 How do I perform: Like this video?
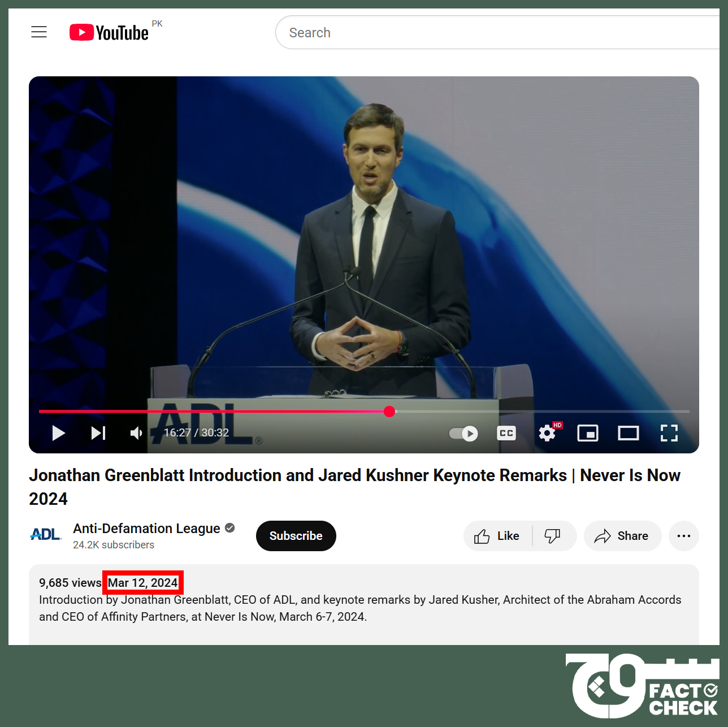click(x=497, y=536)
